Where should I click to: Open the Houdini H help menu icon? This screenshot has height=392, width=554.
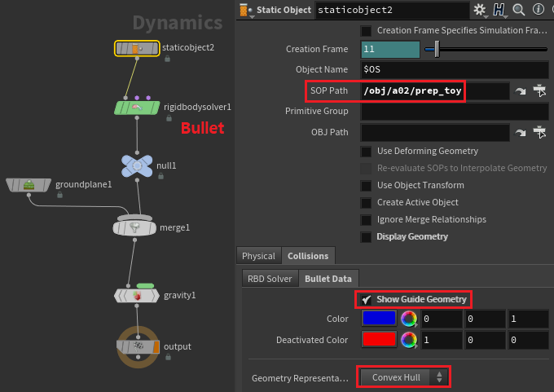(x=499, y=10)
